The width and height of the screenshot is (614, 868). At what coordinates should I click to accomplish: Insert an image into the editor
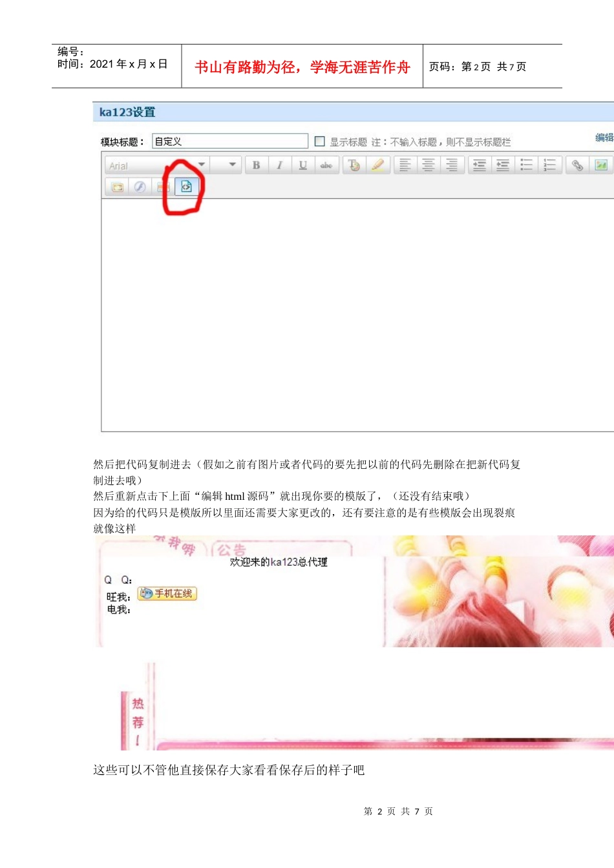[x=601, y=165]
